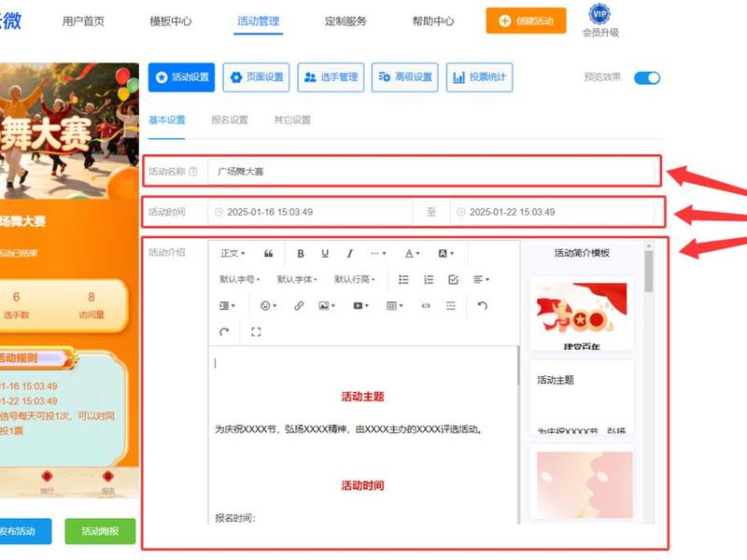Open the 正文 heading style dropdown

233,253
